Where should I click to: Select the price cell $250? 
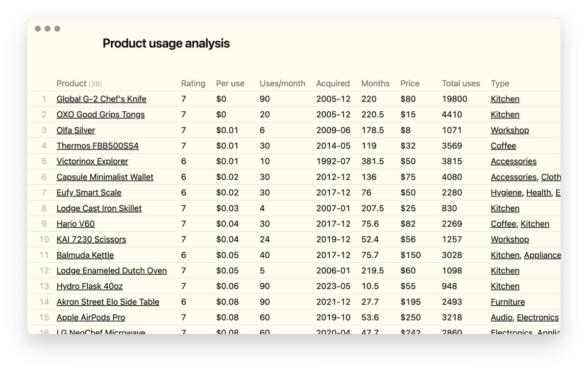[x=411, y=318]
